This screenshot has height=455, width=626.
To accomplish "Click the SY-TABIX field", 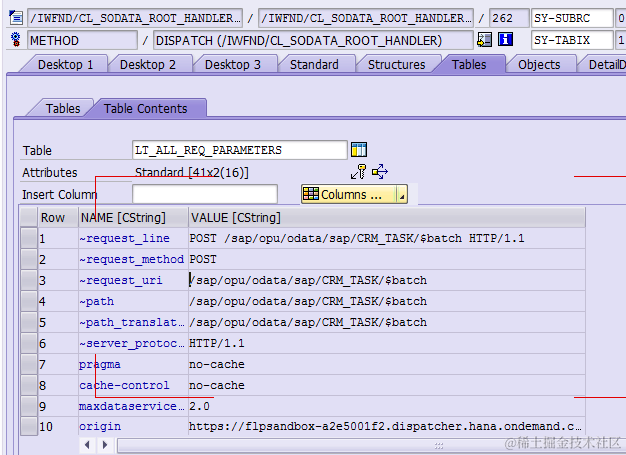I will click(572, 40).
